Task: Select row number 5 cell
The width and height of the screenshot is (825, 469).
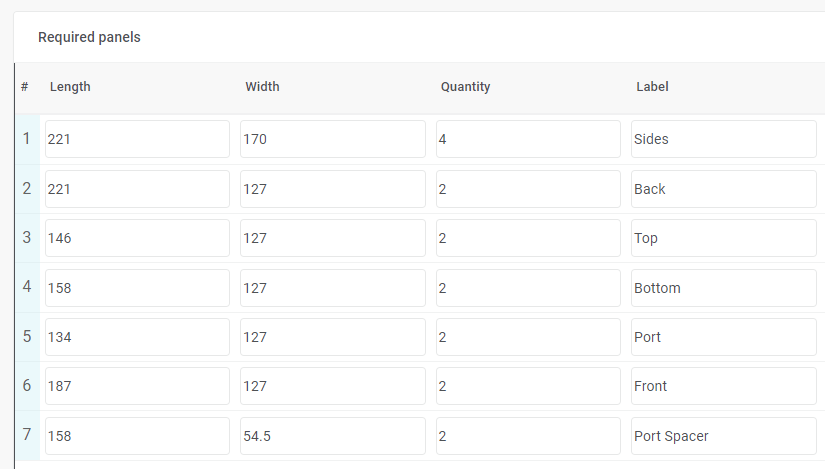Action: point(27,337)
